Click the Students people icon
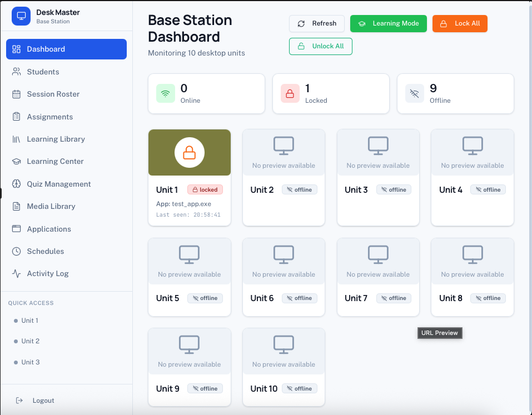The height and width of the screenshot is (415, 532). pyautogui.click(x=16, y=72)
